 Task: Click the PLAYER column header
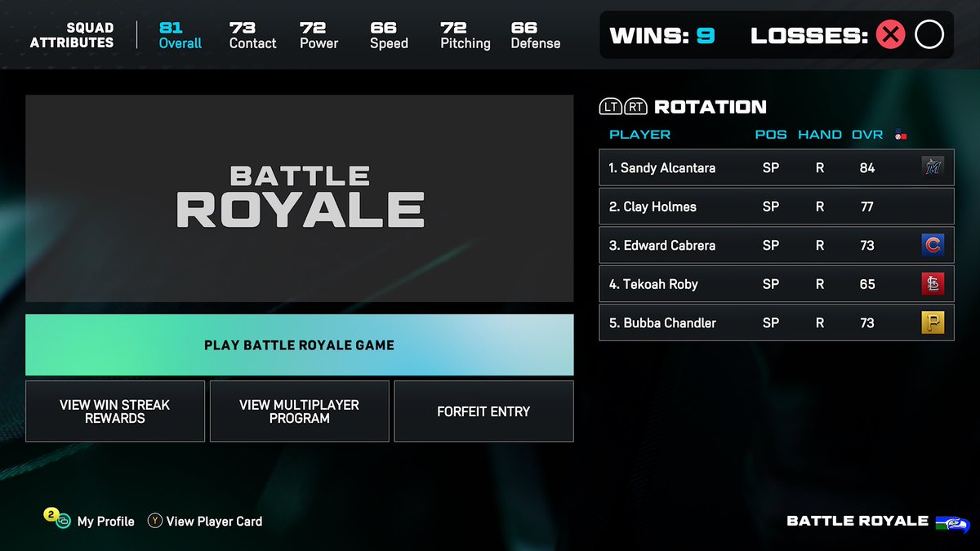click(x=639, y=135)
